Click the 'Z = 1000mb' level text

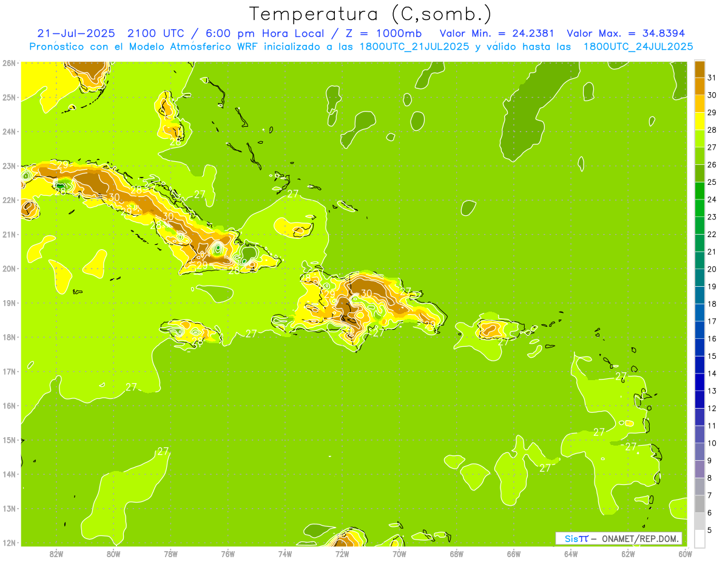click(x=383, y=33)
